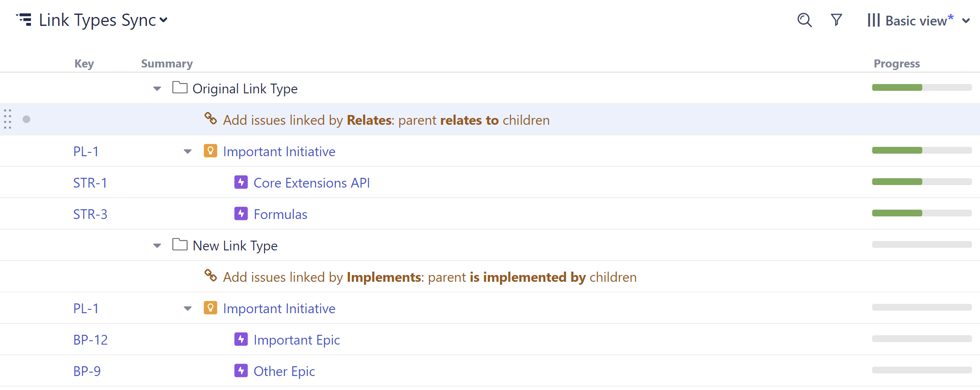Collapse the New Link Type folder
The width and height of the screenshot is (980, 390).
157,246
